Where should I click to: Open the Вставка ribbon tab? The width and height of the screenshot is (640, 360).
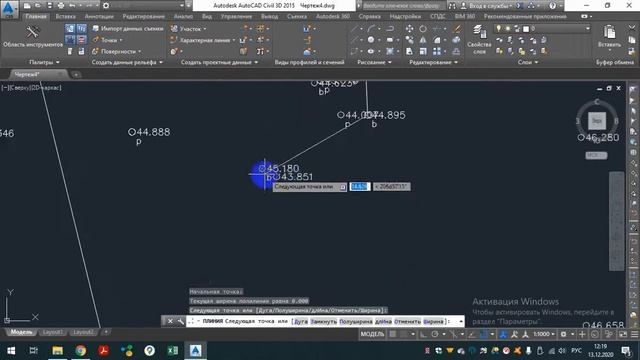point(65,16)
